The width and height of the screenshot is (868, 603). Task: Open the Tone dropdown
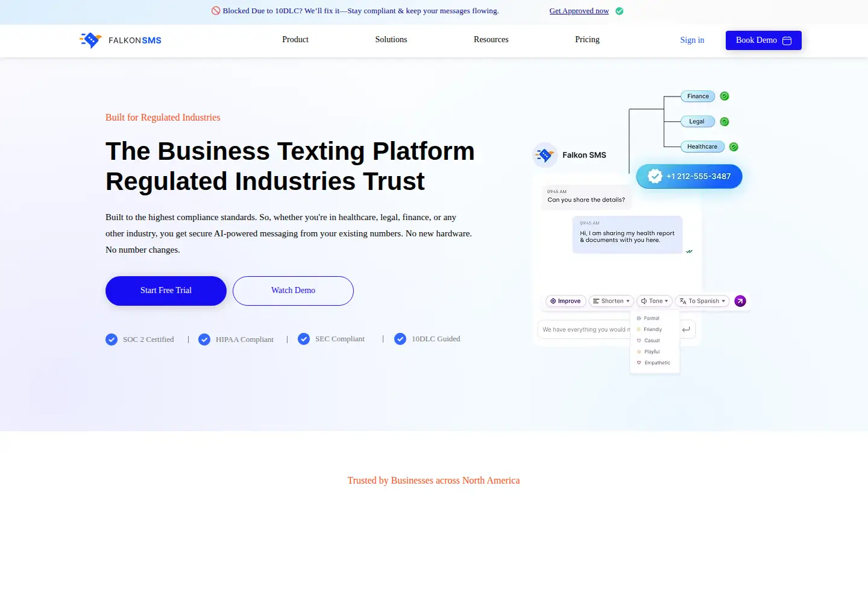(655, 301)
